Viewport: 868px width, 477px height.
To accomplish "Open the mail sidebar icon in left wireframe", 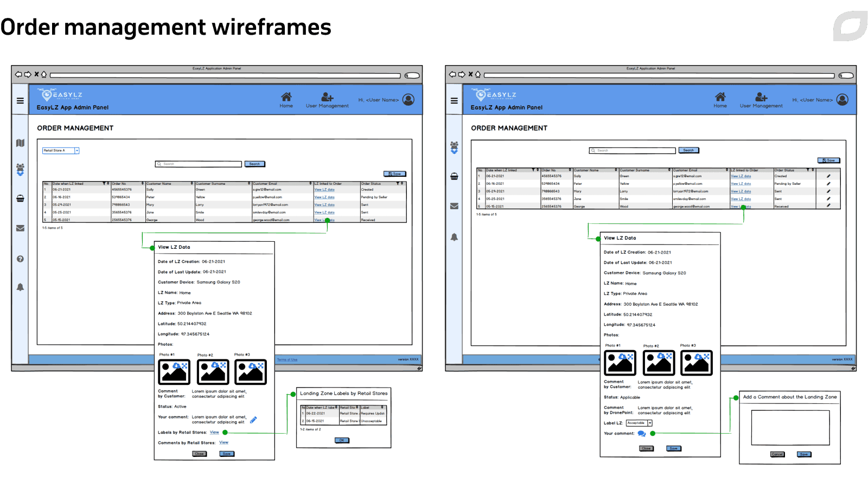I will [20, 228].
